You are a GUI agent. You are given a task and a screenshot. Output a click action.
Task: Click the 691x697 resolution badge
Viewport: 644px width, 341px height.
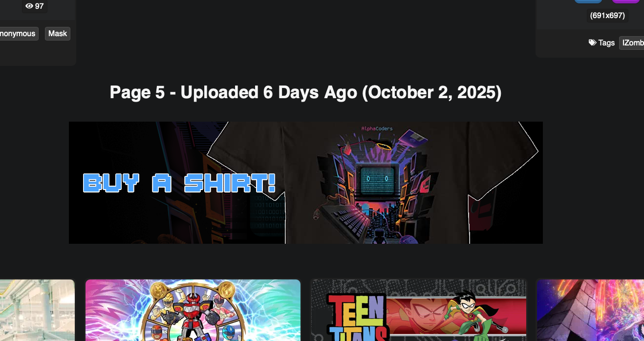point(607,16)
